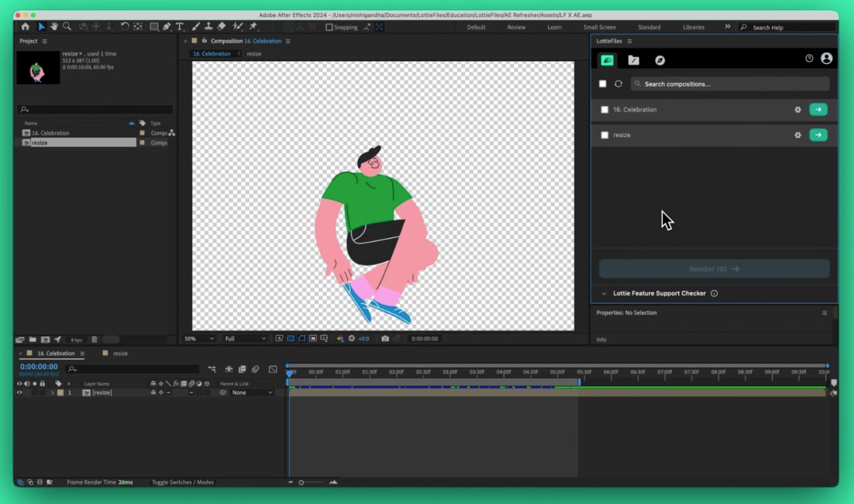Click the Search compositions field

coord(684,83)
